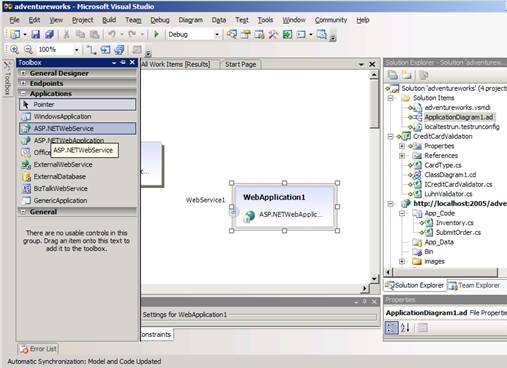
Task: Collapse the Solution Items tree node
Action: tap(391, 98)
